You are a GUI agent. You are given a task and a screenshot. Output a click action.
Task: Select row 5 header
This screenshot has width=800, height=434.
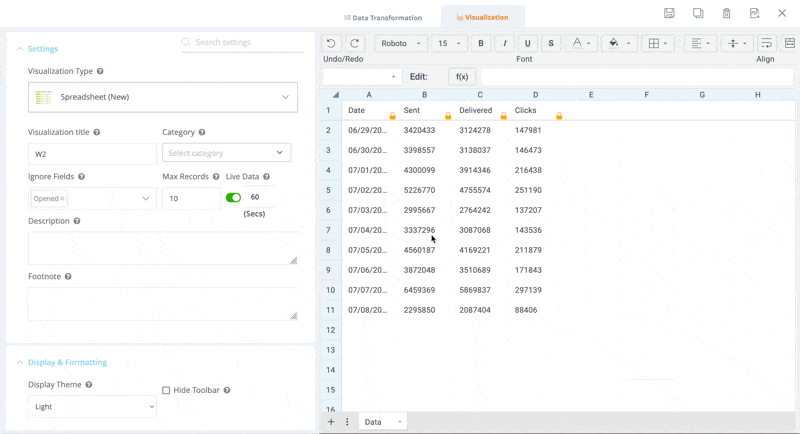tap(329, 190)
